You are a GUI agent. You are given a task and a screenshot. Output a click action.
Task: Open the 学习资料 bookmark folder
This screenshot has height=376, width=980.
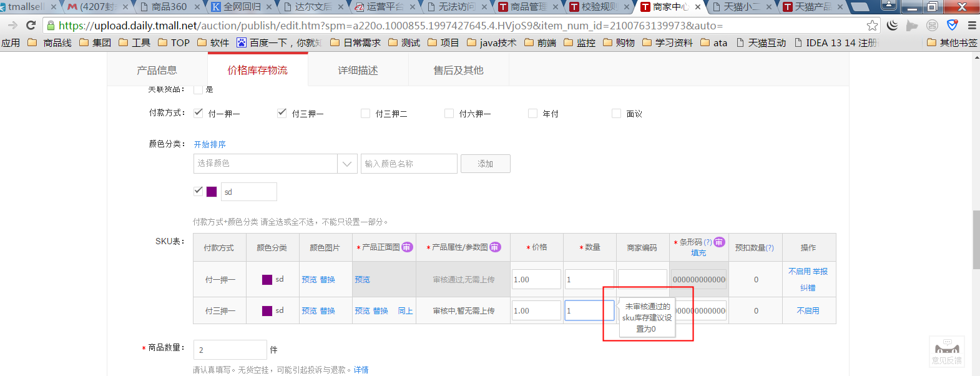pos(667,42)
